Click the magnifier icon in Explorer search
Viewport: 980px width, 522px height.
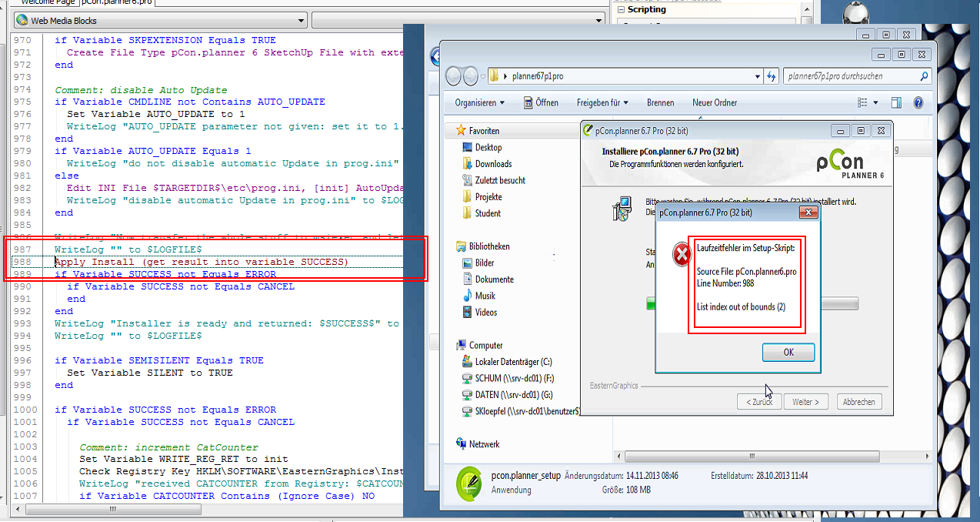pyautogui.click(x=924, y=76)
